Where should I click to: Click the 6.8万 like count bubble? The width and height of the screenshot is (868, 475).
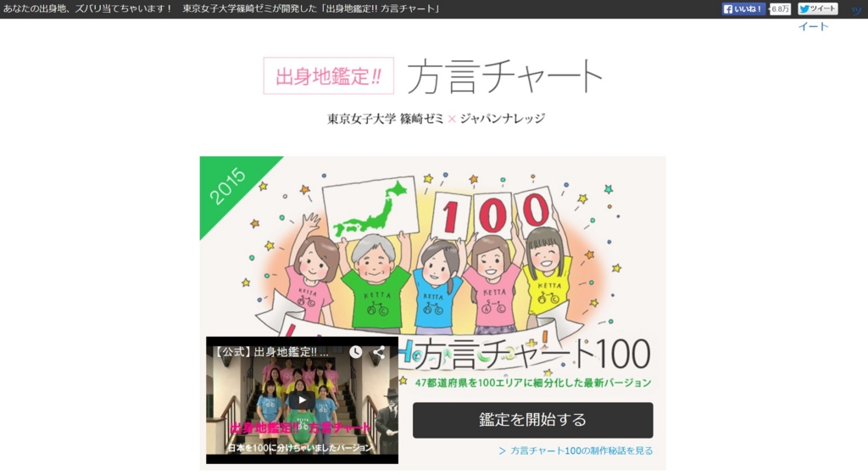pyautogui.click(x=780, y=8)
